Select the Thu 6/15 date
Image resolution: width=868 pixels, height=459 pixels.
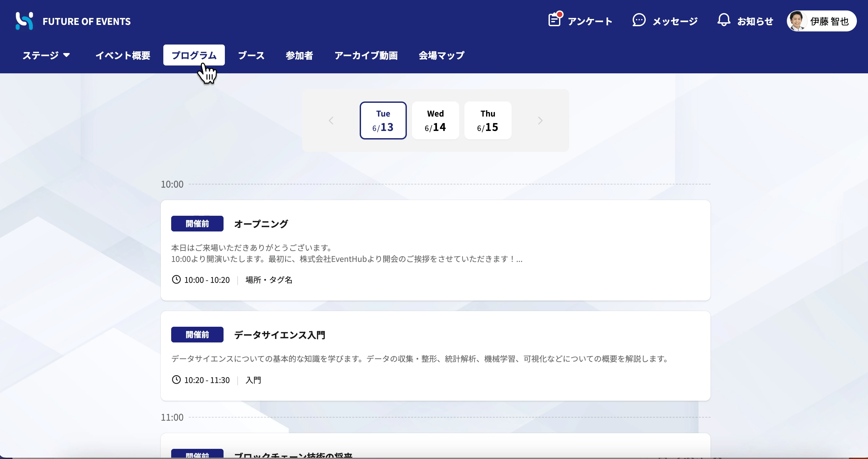488,120
